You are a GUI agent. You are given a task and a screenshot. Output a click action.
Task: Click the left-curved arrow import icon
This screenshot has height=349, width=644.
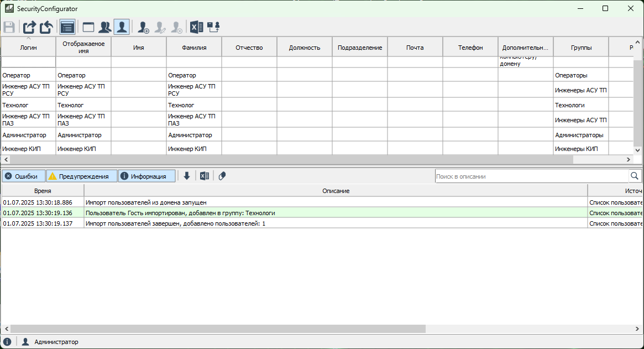46,27
